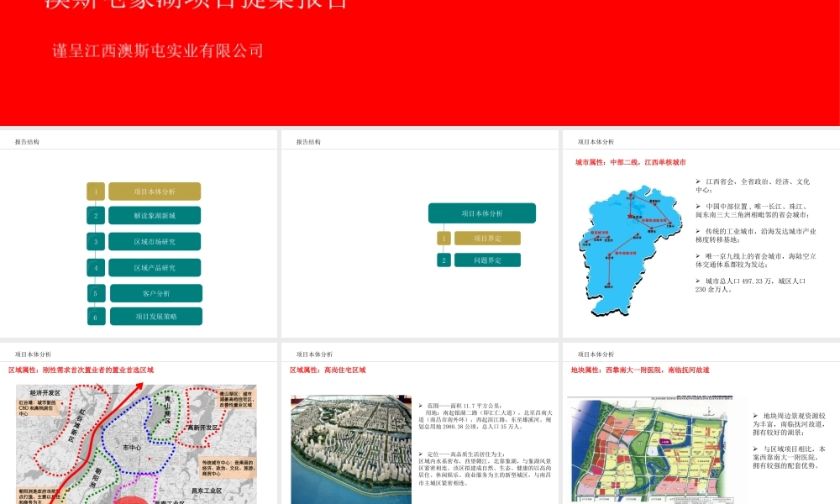Select the teal '问题界定' sub-item
The height and width of the screenshot is (504, 840).
point(487,260)
